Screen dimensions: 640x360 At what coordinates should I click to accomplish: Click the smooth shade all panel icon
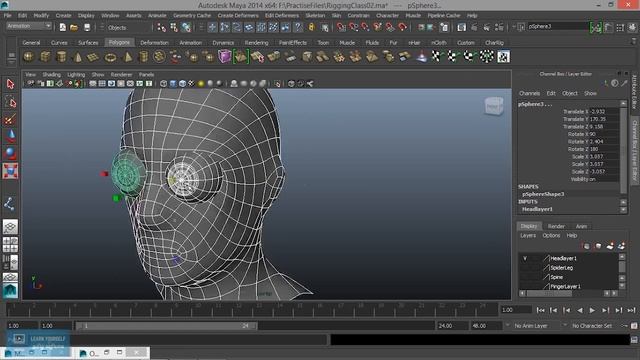click(x=173, y=84)
